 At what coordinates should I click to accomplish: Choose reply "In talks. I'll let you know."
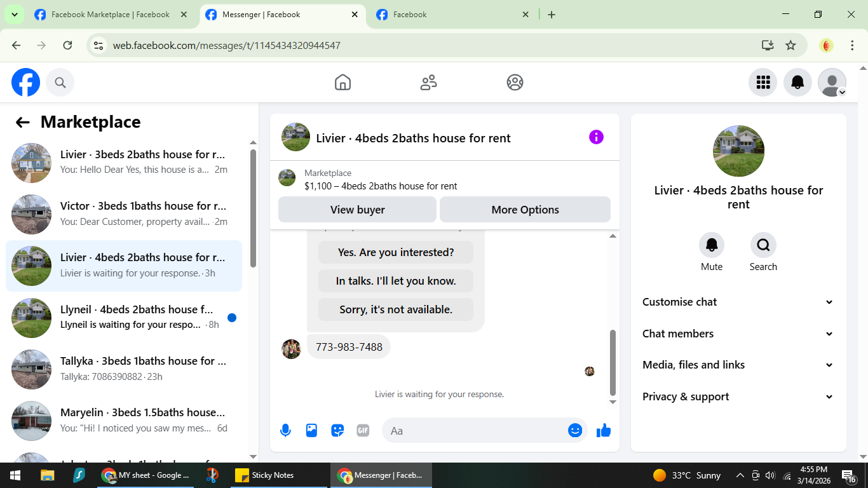pyautogui.click(x=396, y=281)
